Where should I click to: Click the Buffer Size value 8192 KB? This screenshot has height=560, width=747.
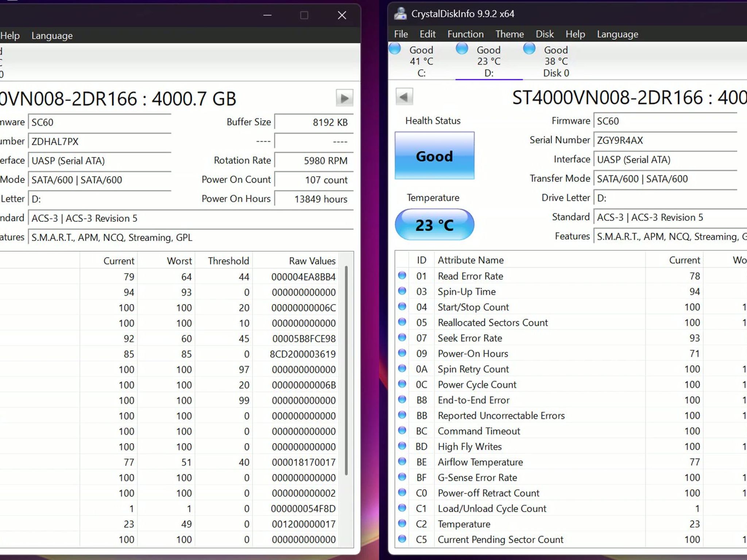314,122
